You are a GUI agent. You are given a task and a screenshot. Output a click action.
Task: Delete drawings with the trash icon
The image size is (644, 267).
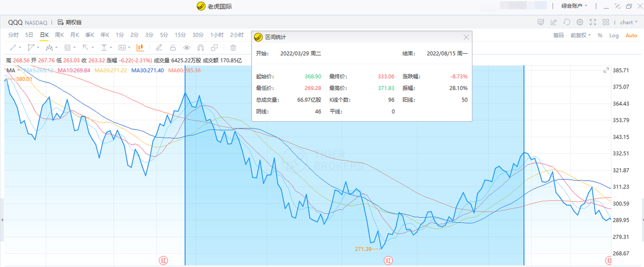pyautogui.click(x=233, y=48)
